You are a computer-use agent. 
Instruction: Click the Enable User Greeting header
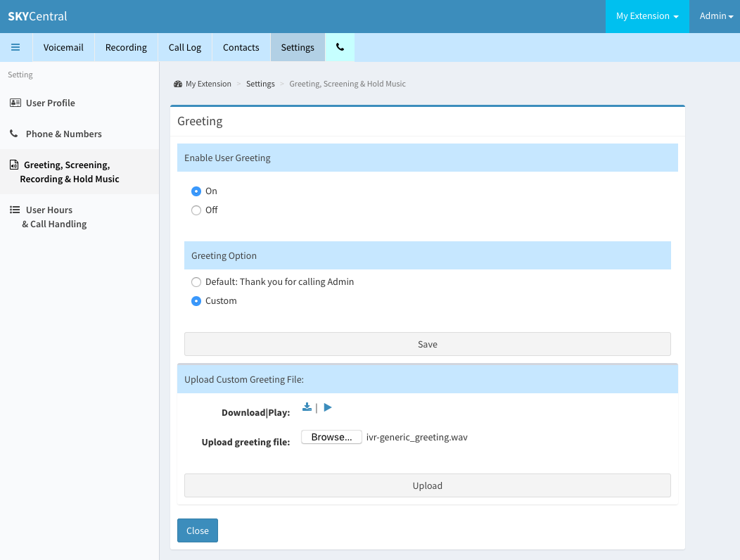(x=428, y=158)
